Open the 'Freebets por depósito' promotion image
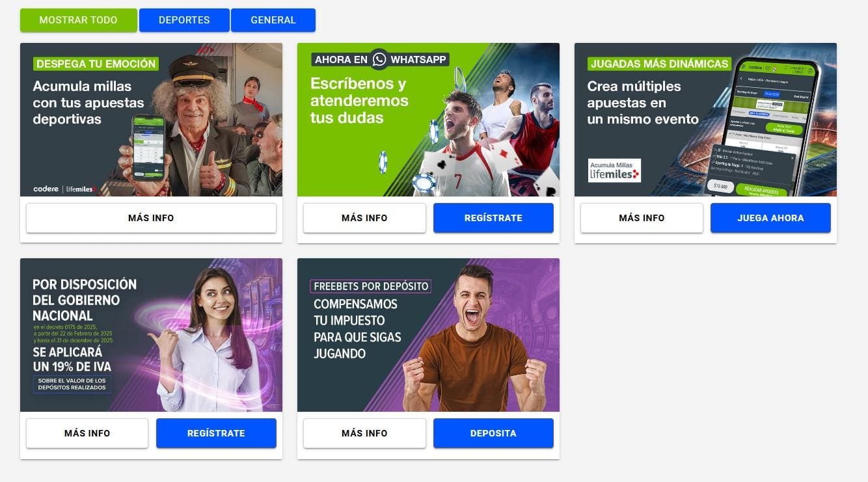Image resolution: width=868 pixels, height=482 pixels. (x=428, y=335)
